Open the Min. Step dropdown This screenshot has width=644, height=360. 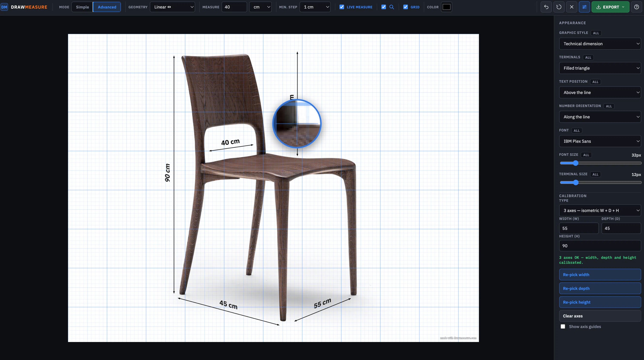click(x=315, y=7)
